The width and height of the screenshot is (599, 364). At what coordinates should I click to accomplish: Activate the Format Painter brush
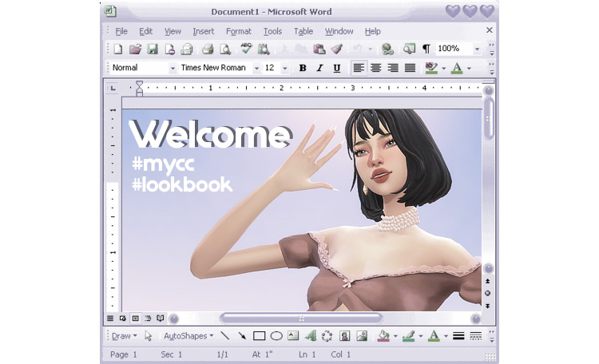pyautogui.click(x=336, y=49)
